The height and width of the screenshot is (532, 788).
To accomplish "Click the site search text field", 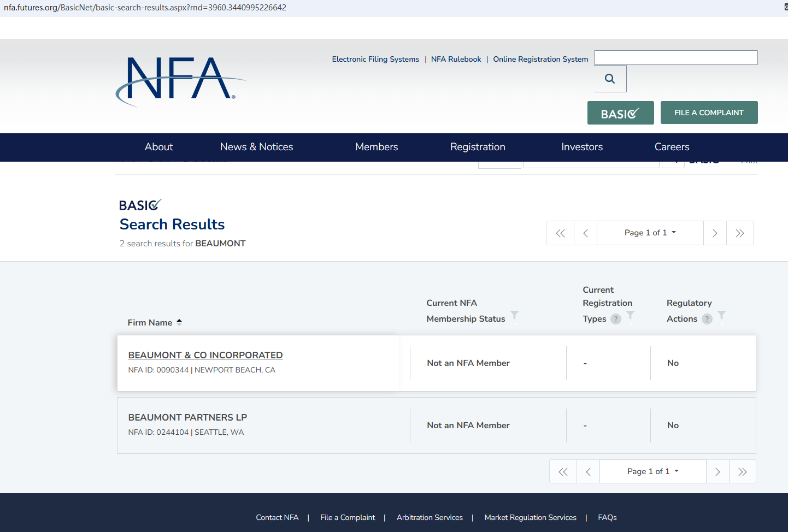I will tap(675, 58).
